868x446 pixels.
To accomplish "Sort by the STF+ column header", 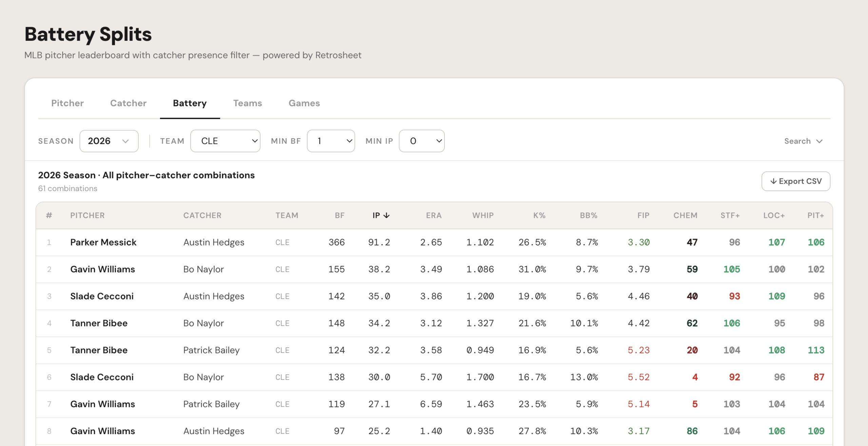I will [730, 216].
